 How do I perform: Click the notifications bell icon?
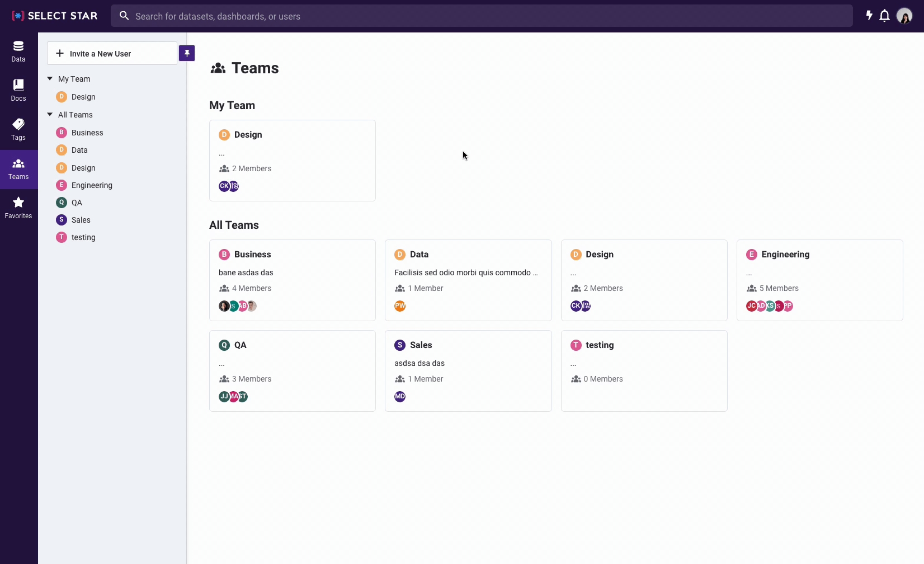884,16
